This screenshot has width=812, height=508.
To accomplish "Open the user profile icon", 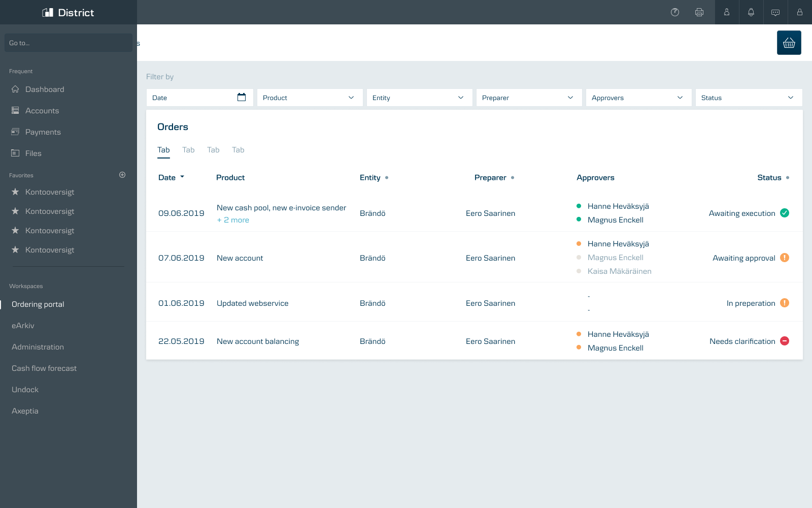I will coord(727,12).
